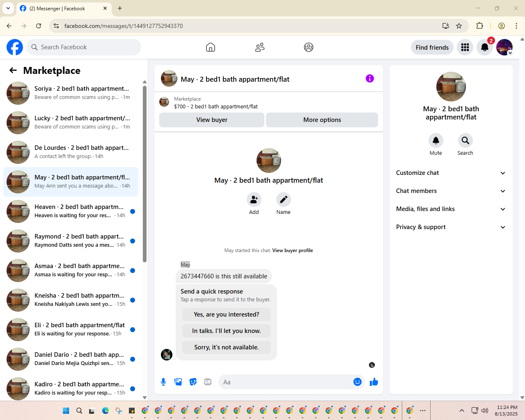The image size is (525, 420).
Task: Open the Friends icon in top navigation
Action: click(x=260, y=47)
